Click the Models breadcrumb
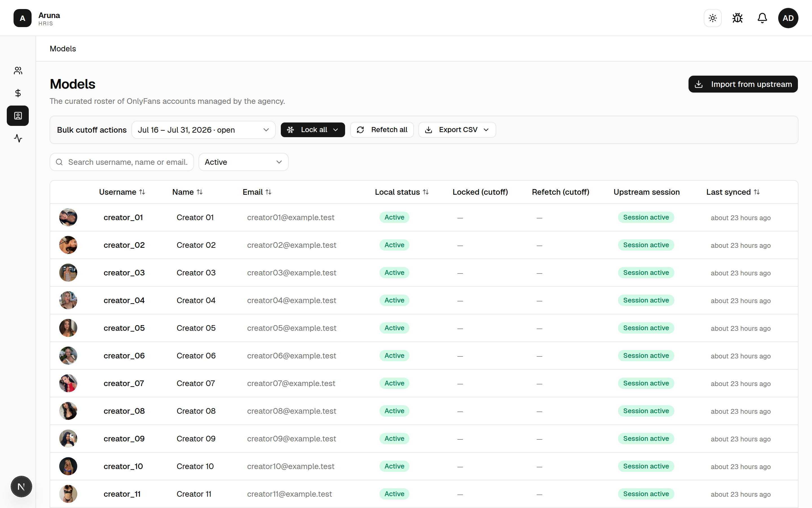The height and width of the screenshot is (508, 812). 63,49
